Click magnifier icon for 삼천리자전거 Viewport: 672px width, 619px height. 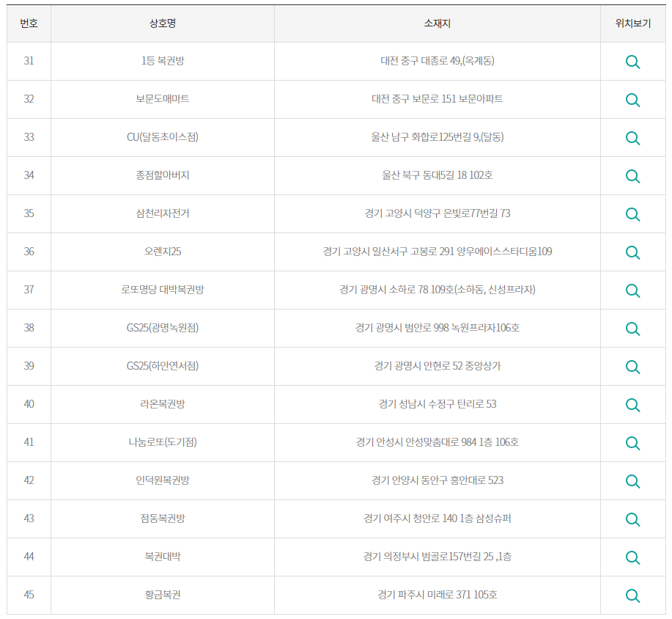pos(632,214)
